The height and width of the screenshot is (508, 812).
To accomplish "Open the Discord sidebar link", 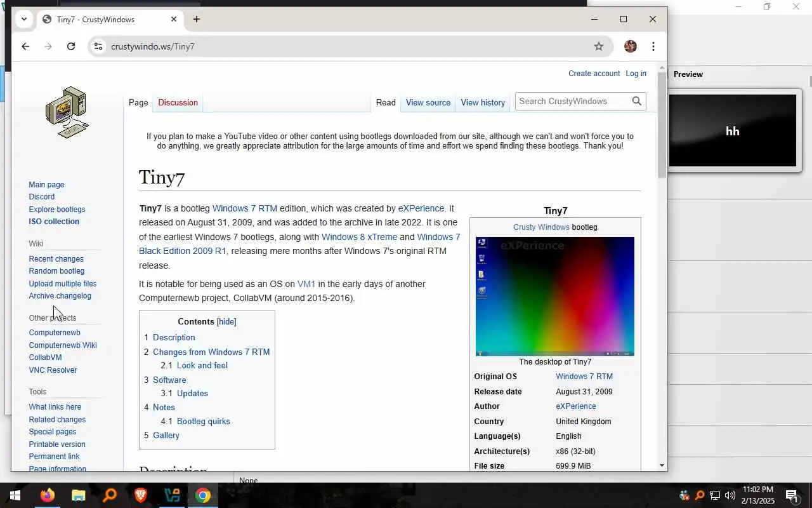I will [x=41, y=197].
